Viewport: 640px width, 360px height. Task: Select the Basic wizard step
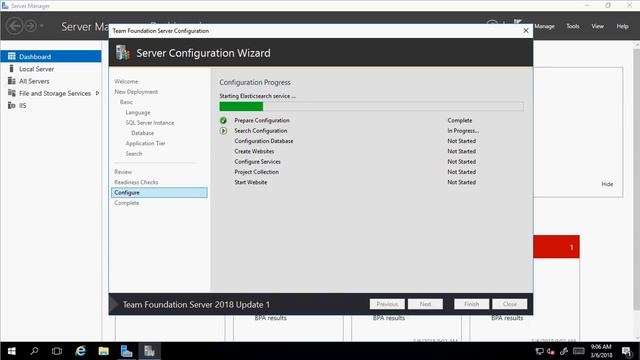(126, 102)
